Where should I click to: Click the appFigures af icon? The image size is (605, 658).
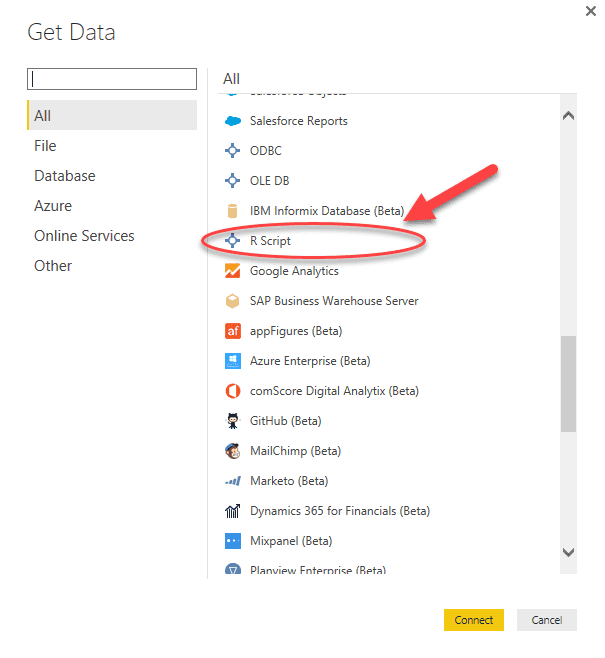coord(233,331)
